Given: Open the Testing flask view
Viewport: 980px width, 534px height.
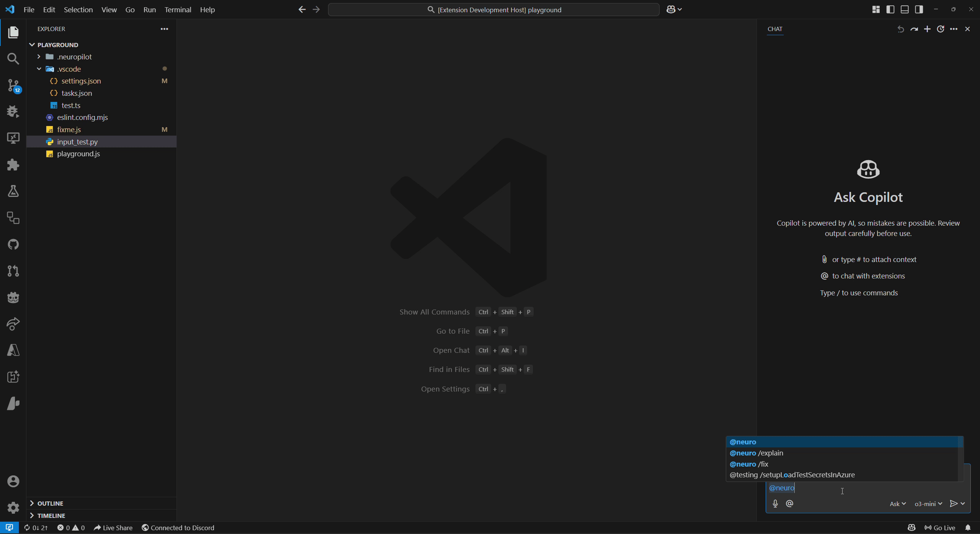Looking at the screenshot, I should click(x=13, y=191).
